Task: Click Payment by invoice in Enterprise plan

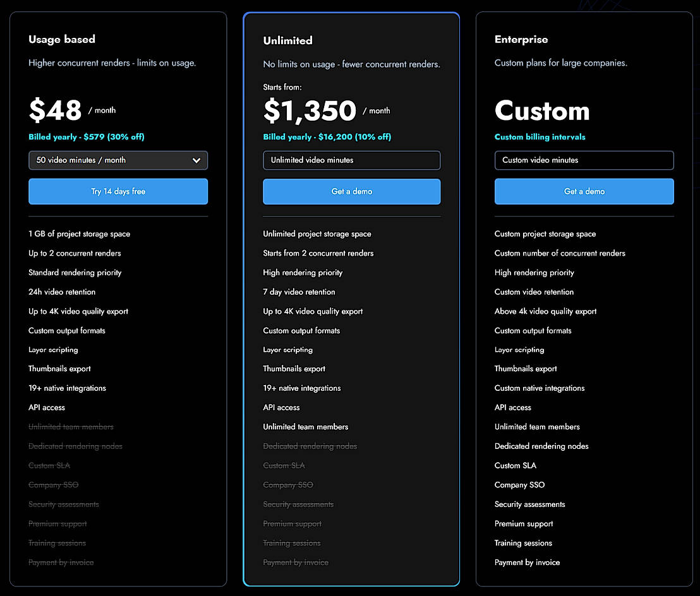Action: point(527,563)
